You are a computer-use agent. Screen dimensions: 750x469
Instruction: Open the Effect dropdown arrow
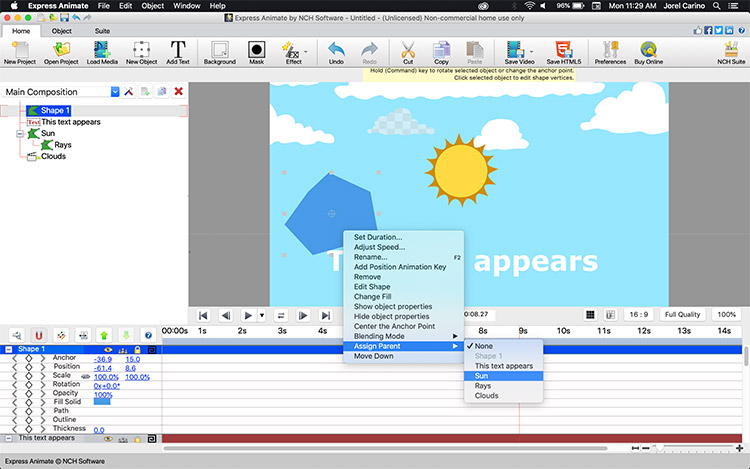point(306,51)
